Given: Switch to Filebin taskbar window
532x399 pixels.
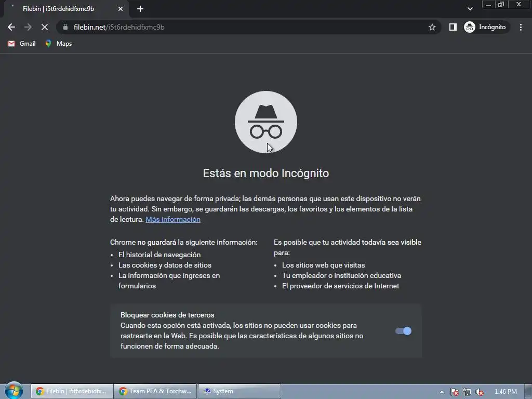Looking at the screenshot, I should 72,391.
